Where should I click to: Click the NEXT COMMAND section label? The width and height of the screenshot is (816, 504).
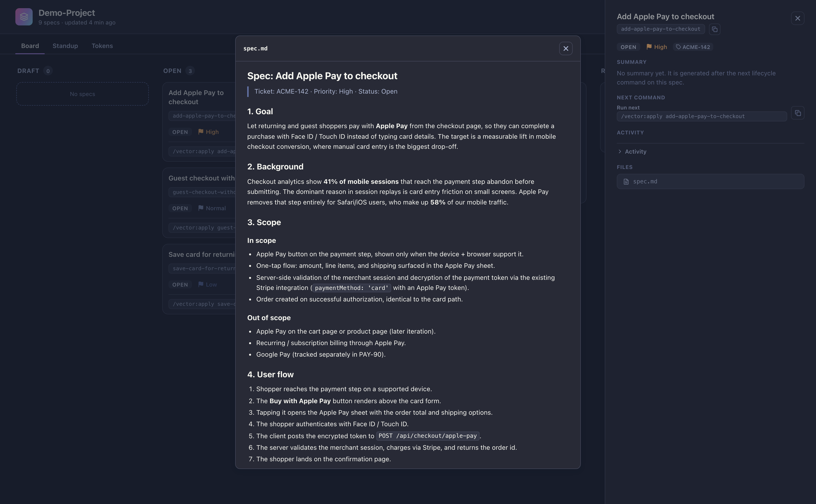[x=641, y=98]
